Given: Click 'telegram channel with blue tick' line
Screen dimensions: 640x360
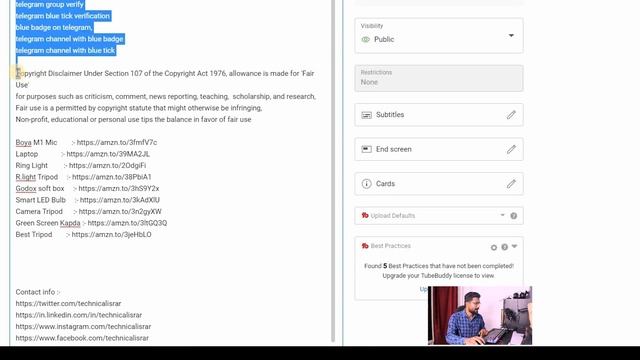Looking at the screenshot, I should [65, 51].
